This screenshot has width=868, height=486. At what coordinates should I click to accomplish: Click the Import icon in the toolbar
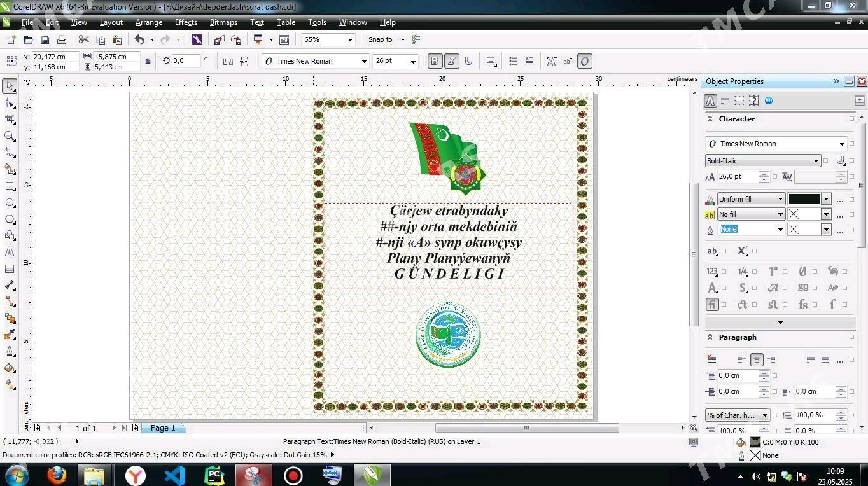tap(220, 39)
